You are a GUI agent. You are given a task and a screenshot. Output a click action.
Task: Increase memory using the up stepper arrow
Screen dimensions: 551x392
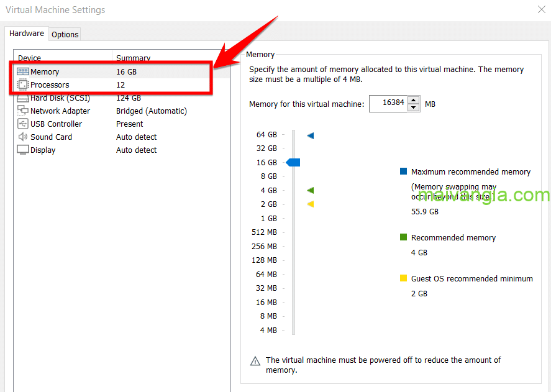tap(414, 101)
